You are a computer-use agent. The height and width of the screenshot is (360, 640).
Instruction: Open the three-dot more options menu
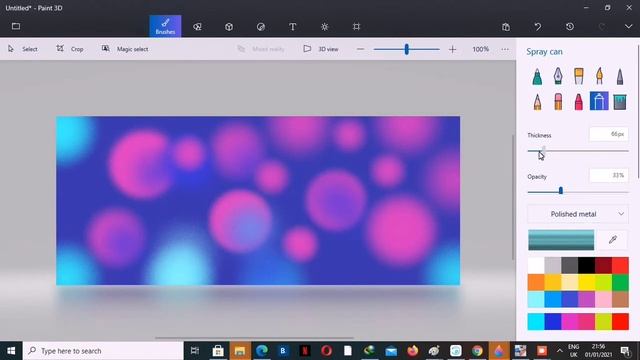coord(505,49)
